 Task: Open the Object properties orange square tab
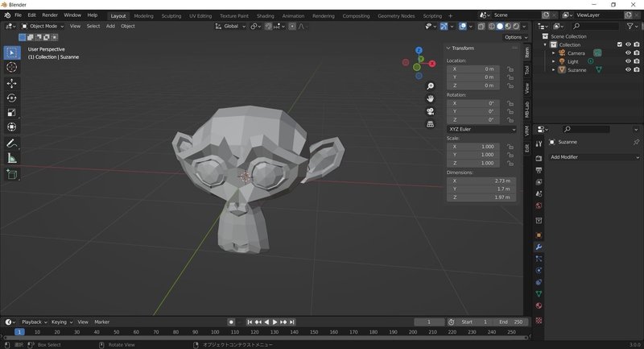pyautogui.click(x=539, y=235)
